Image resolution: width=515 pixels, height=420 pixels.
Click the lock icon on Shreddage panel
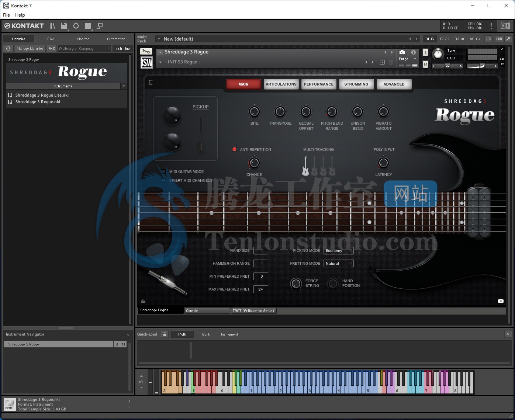(x=143, y=301)
